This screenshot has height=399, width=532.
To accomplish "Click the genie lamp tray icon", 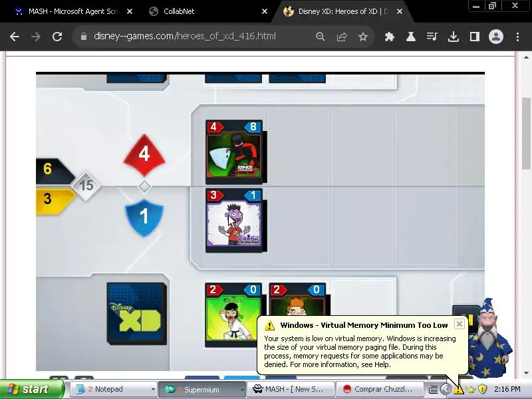I will 471,390.
